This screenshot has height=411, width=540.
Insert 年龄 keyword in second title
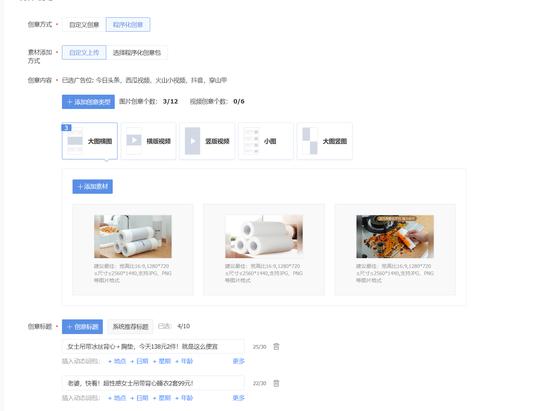(x=185, y=398)
